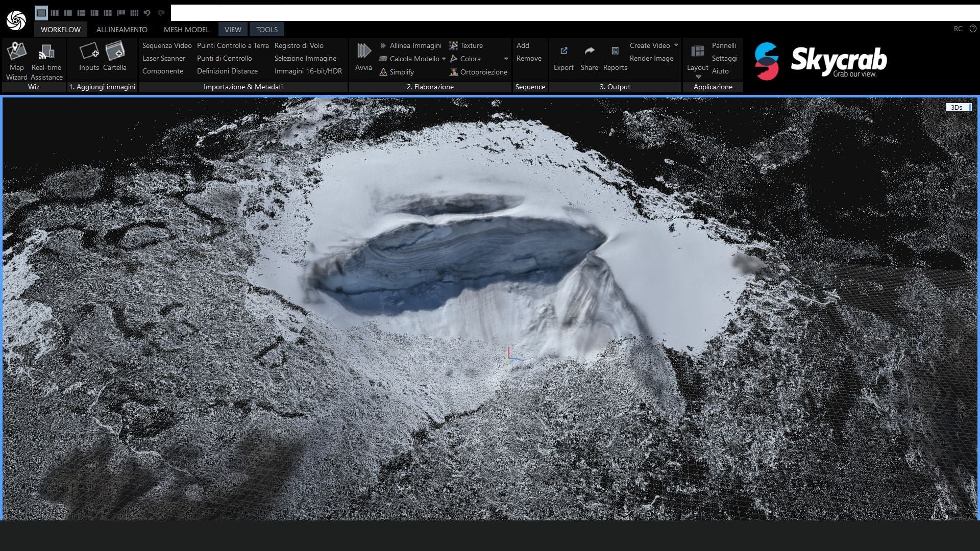980x551 pixels.
Task: Open the Reports icon
Action: 615,51
